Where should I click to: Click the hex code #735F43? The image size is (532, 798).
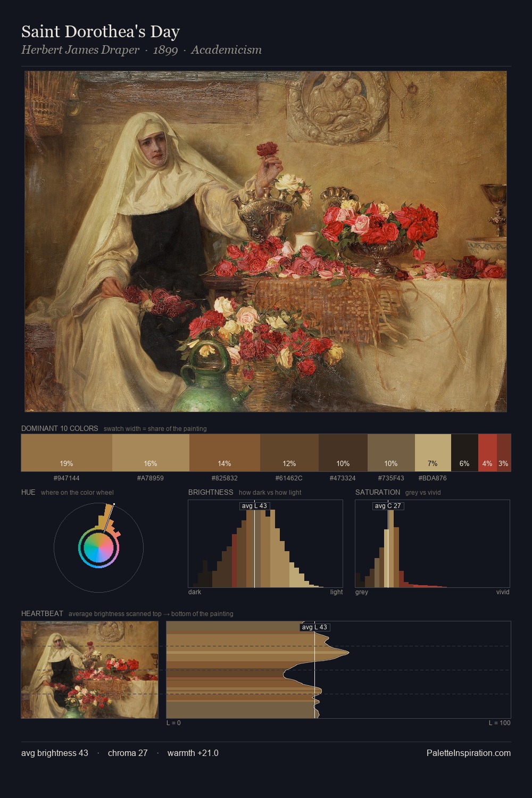click(391, 478)
